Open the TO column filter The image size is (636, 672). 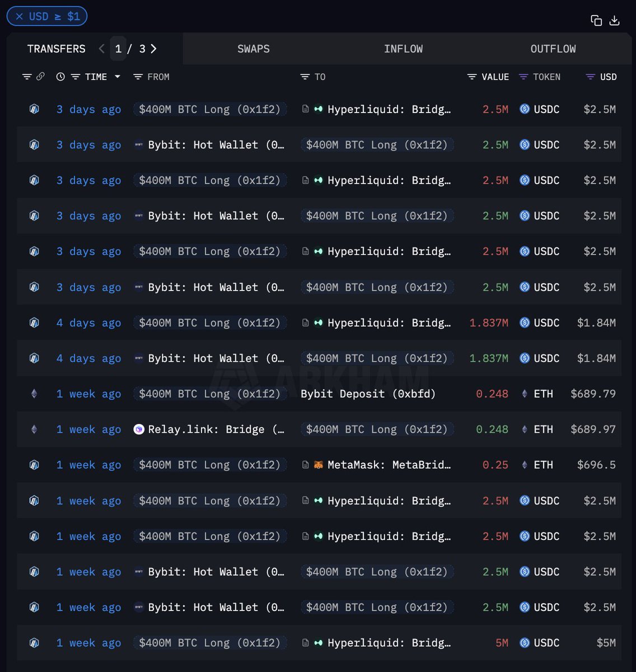[305, 77]
